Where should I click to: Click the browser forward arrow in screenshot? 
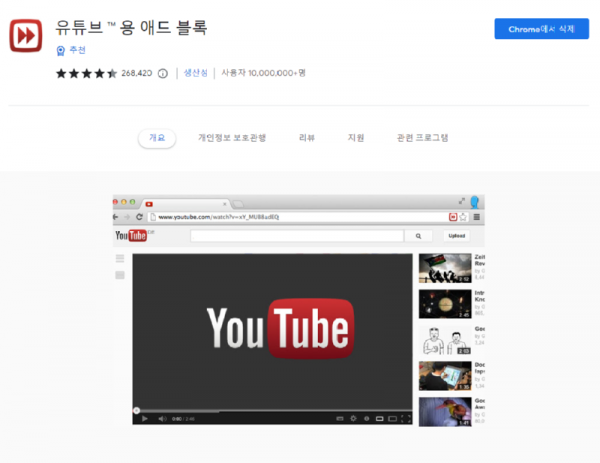pos(127,217)
